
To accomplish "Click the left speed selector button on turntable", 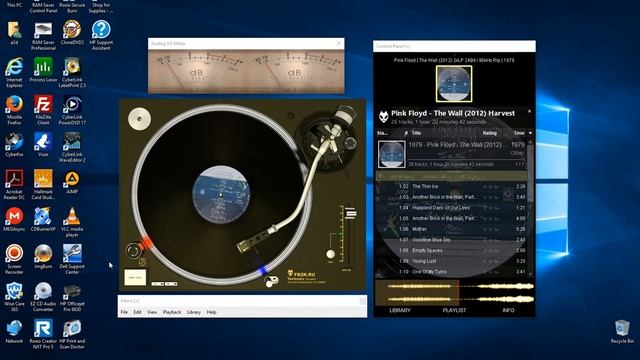I will tap(158, 284).
